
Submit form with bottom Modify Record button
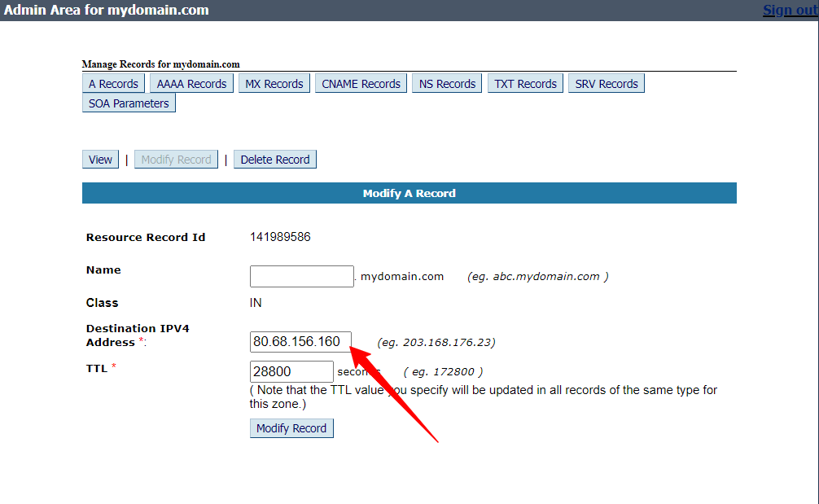(x=291, y=428)
